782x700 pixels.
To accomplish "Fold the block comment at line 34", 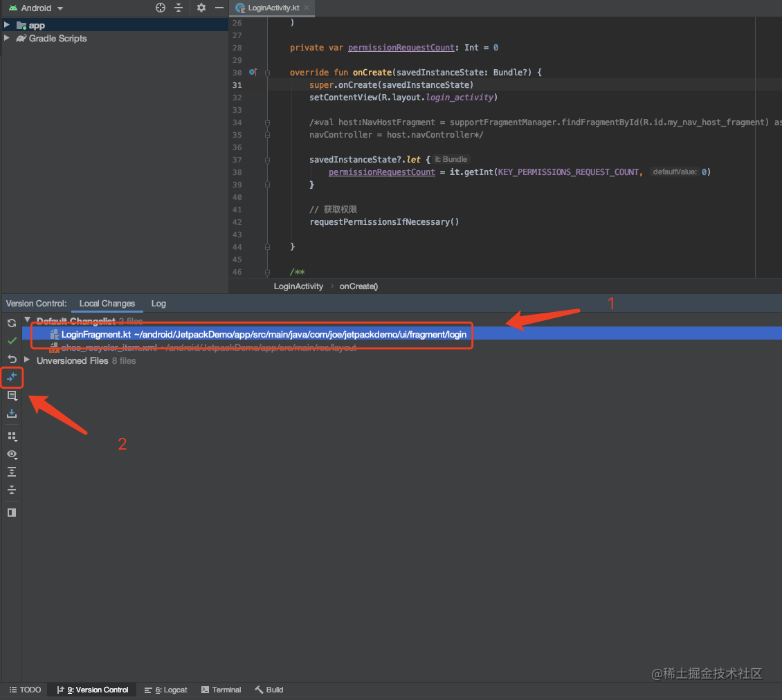I will [268, 122].
